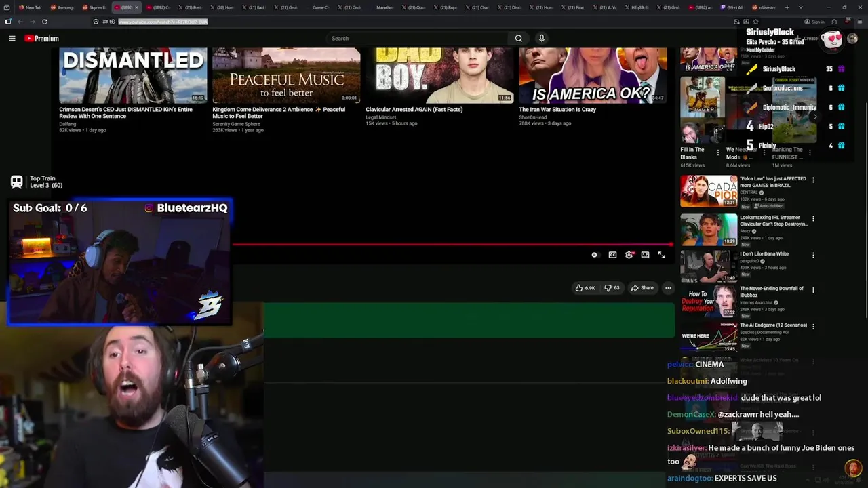Click the Internet Anarchist channel name

tap(756, 302)
